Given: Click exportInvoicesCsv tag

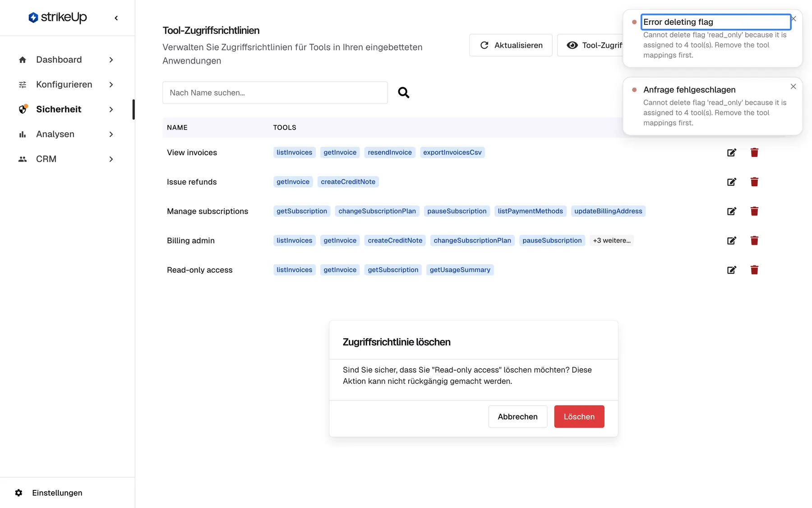Looking at the screenshot, I should (452, 153).
